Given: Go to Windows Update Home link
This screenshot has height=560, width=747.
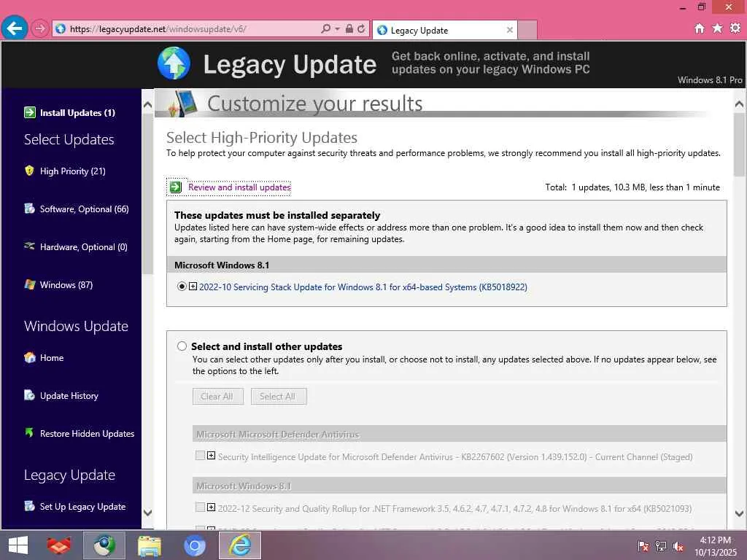Looking at the screenshot, I should [52, 357].
